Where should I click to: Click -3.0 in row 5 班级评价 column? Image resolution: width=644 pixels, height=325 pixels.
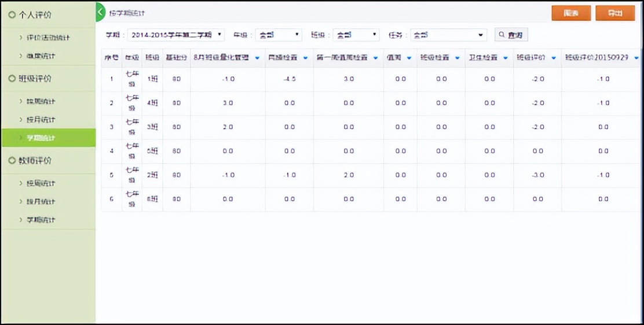[537, 175]
